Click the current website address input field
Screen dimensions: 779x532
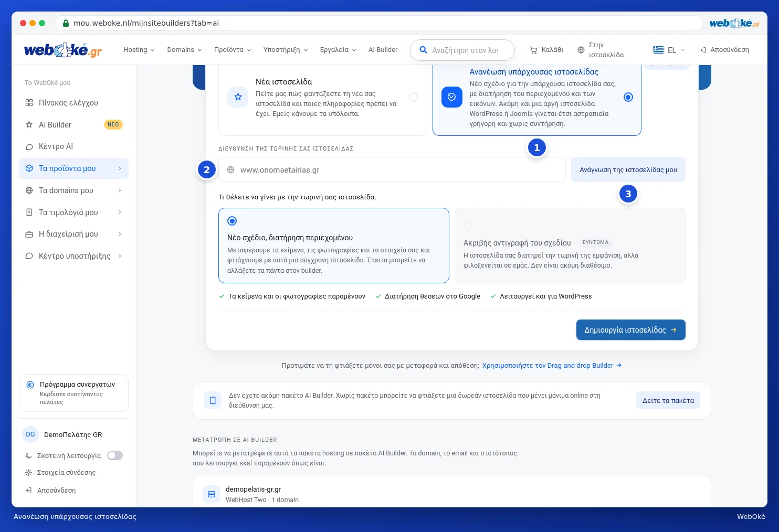(x=392, y=169)
